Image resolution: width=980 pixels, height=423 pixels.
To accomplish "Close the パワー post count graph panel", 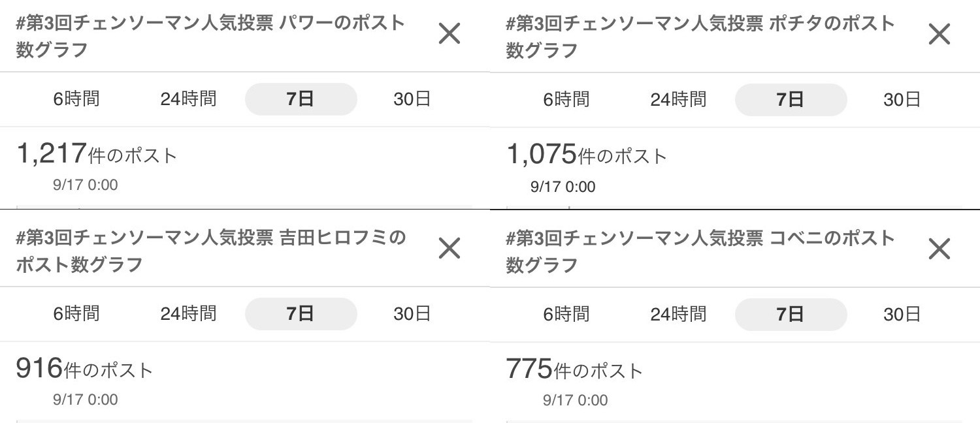I will point(449,34).
